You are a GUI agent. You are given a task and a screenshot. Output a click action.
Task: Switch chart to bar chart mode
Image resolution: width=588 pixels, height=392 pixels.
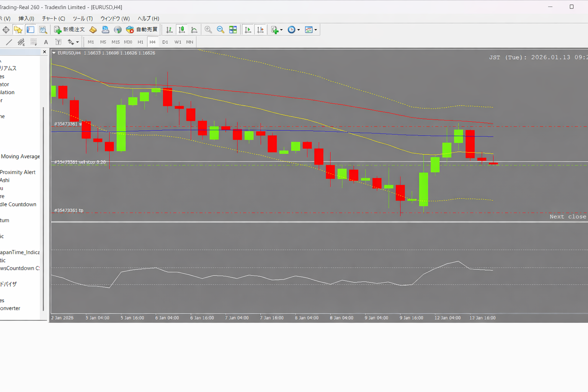pyautogui.click(x=169, y=29)
